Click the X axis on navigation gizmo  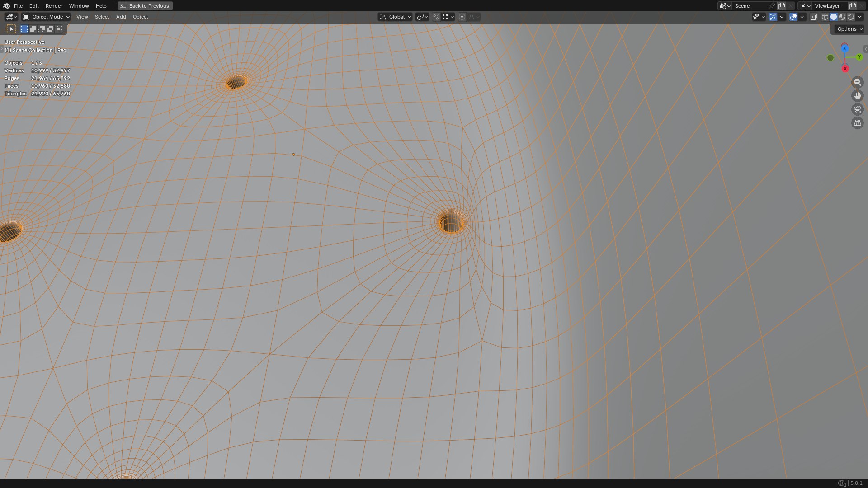point(845,69)
